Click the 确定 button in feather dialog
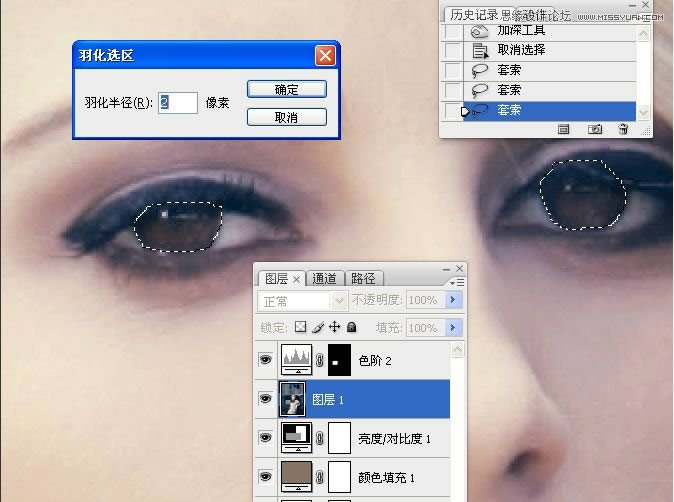Screen dimensions: 674x502 click(287, 89)
